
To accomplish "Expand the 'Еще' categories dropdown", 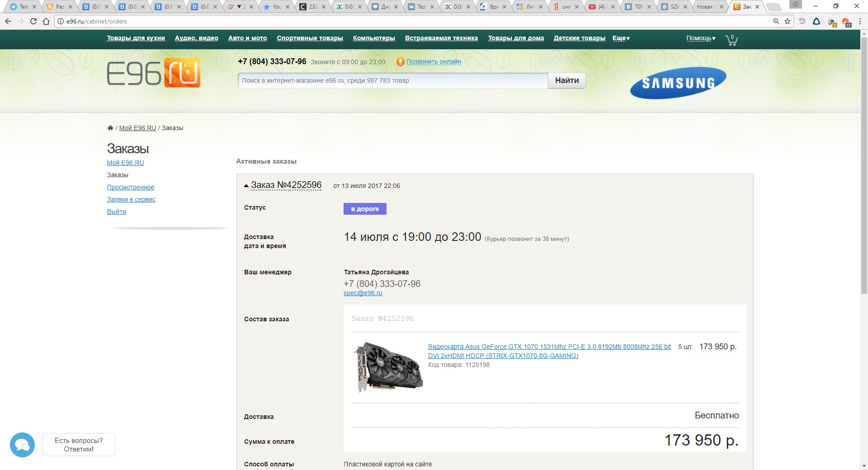I will [x=621, y=38].
